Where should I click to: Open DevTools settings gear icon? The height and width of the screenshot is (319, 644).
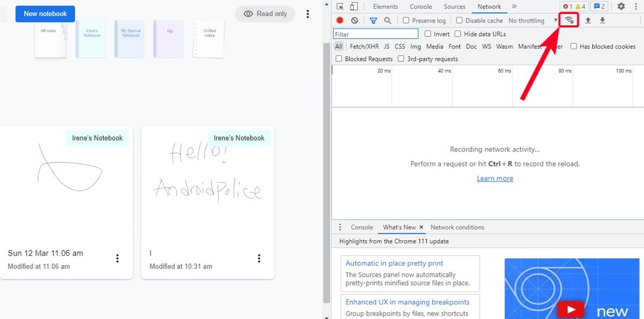coord(621,6)
